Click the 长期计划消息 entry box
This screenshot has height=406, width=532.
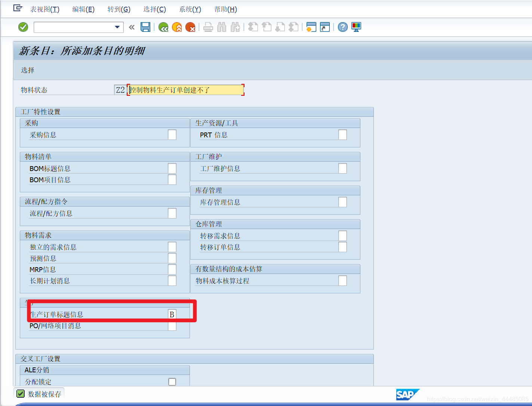click(172, 281)
